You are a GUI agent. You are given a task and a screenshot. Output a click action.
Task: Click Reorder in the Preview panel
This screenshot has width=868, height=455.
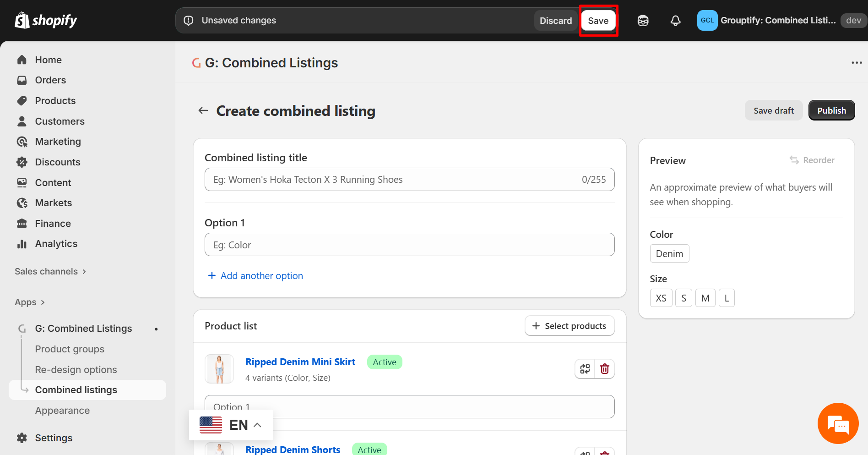coord(812,160)
